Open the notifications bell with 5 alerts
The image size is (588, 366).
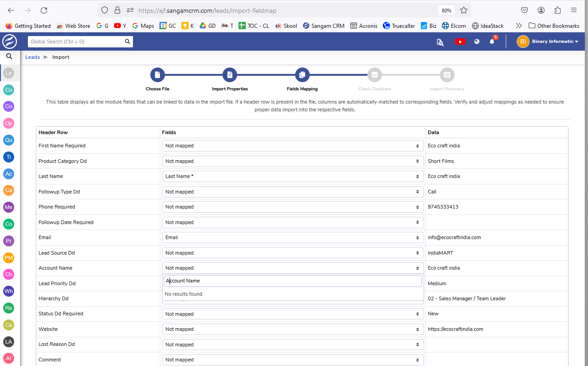[492, 42]
